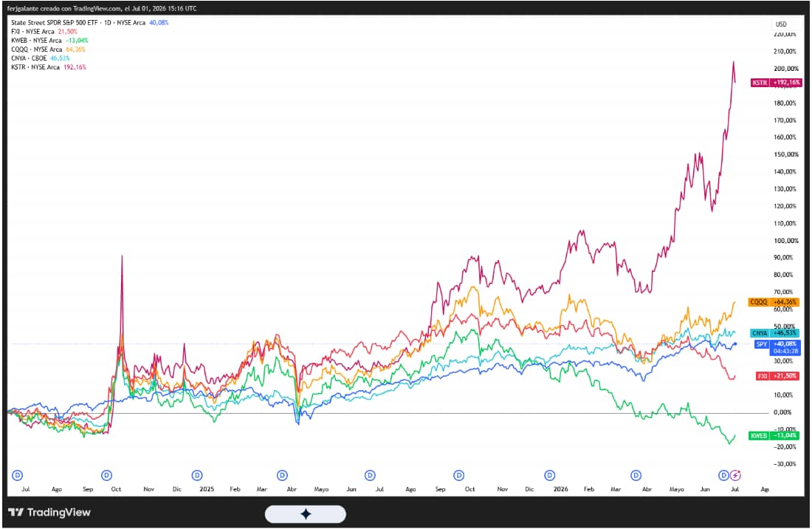Click the pink lightning event icon near Jul 2026
The width and height of the screenshot is (812, 529).
(x=735, y=475)
